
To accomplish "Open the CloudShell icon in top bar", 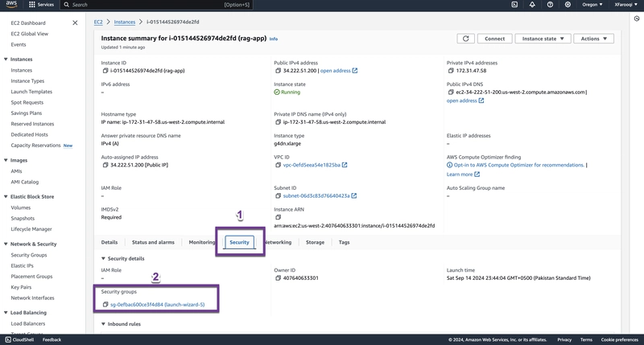I will pos(514,5).
